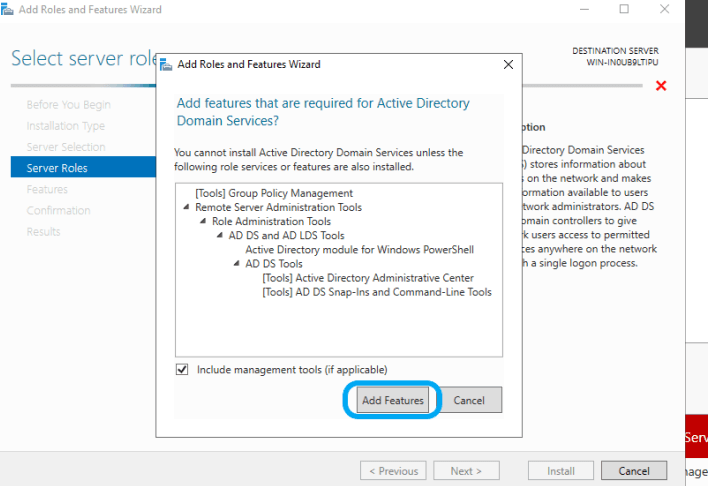Image resolution: width=708 pixels, height=486 pixels.
Task: Go to Installation Type step
Action: pos(65,126)
